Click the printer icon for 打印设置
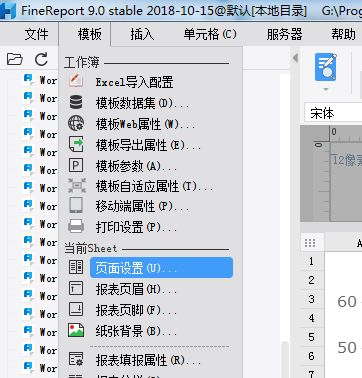Screen dimensions: 362x378 (x=76, y=226)
